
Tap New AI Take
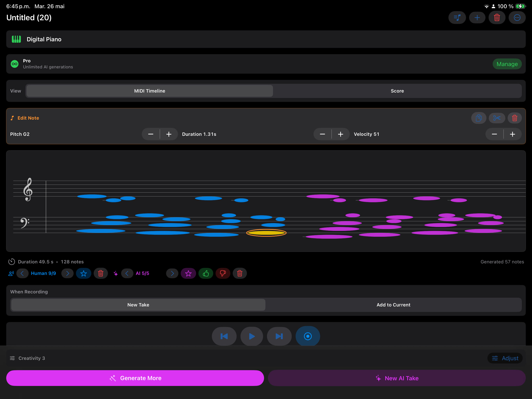[x=397, y=378]
